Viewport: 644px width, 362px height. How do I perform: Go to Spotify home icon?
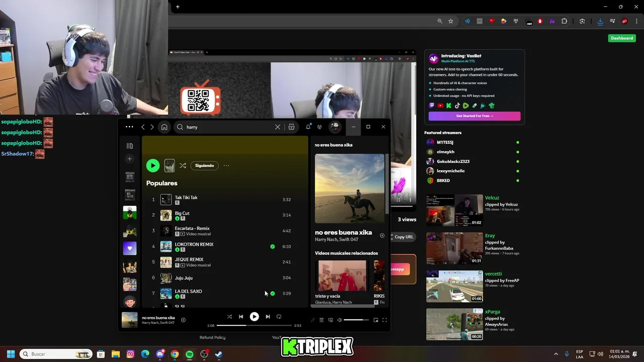164,127
